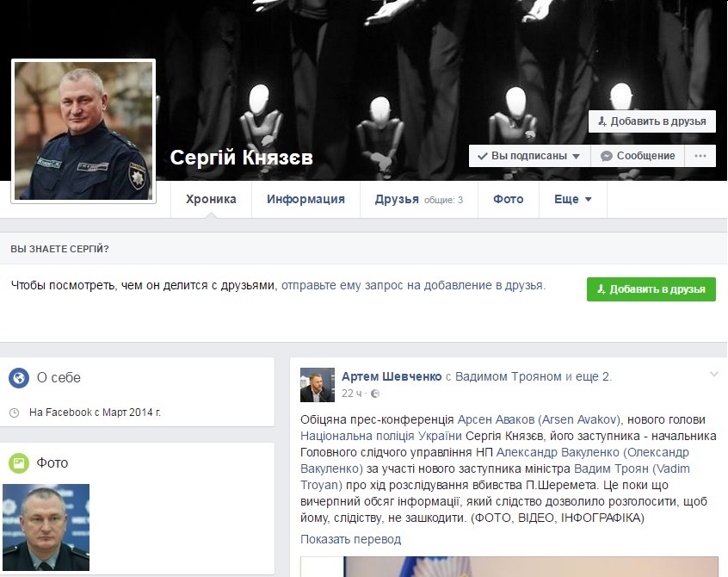Click the green Добавить в друзья button
Image resolution: width=728 pixels, height=577 pixels.
tap(651, 289)
